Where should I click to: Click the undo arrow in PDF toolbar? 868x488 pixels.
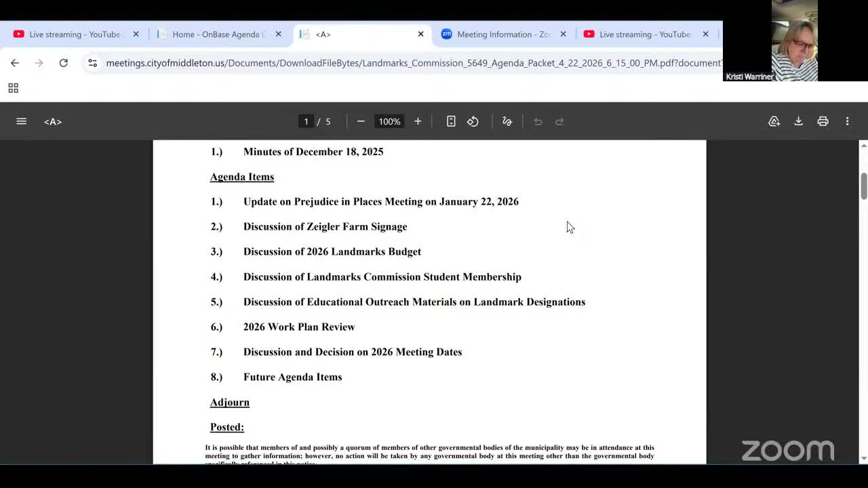[538, 121]
